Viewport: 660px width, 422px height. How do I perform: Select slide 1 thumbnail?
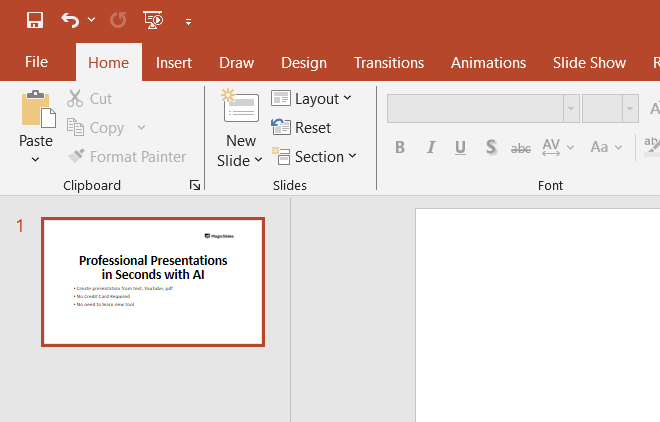tap(153, 282)
